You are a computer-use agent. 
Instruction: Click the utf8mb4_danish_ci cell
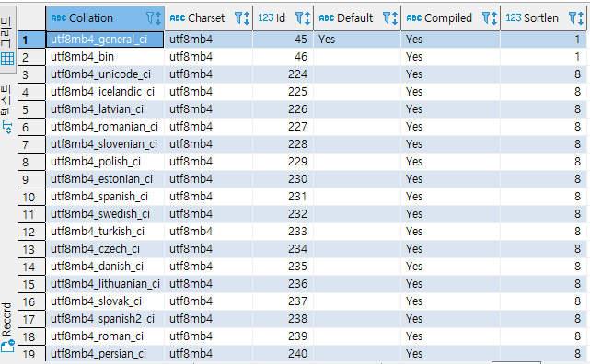105,267
